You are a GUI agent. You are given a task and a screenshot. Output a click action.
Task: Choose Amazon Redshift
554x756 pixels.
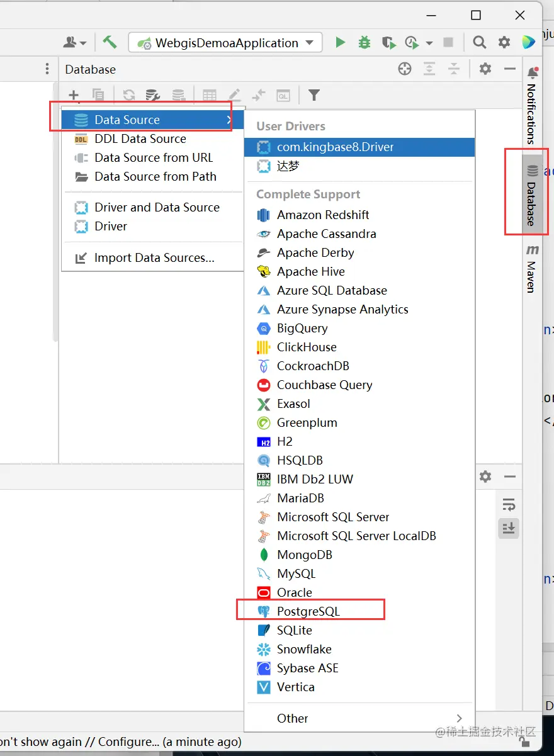[x=359, y=215]
